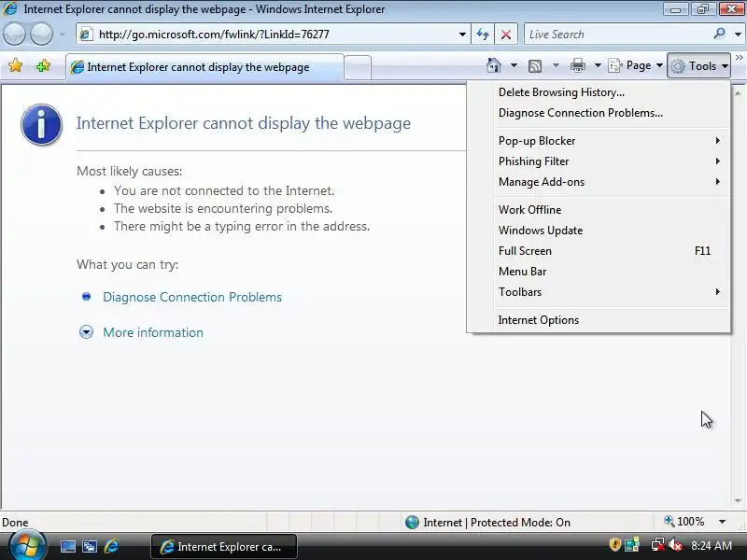Click the Add to Favorites icon
This screenshot has width=747, height=560.
43,65
